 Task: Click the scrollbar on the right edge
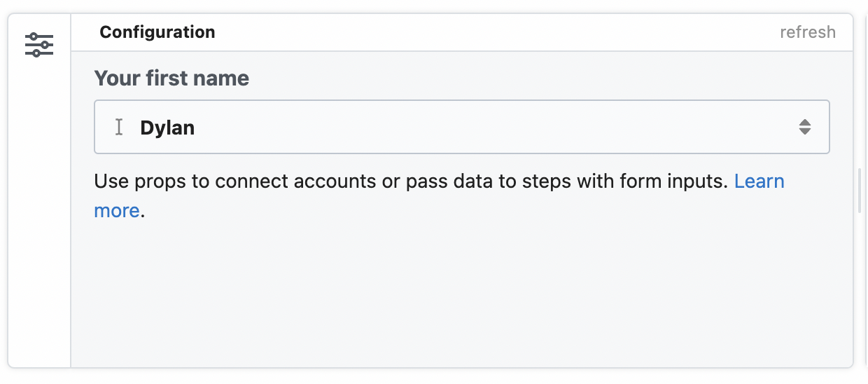(860, 191)
